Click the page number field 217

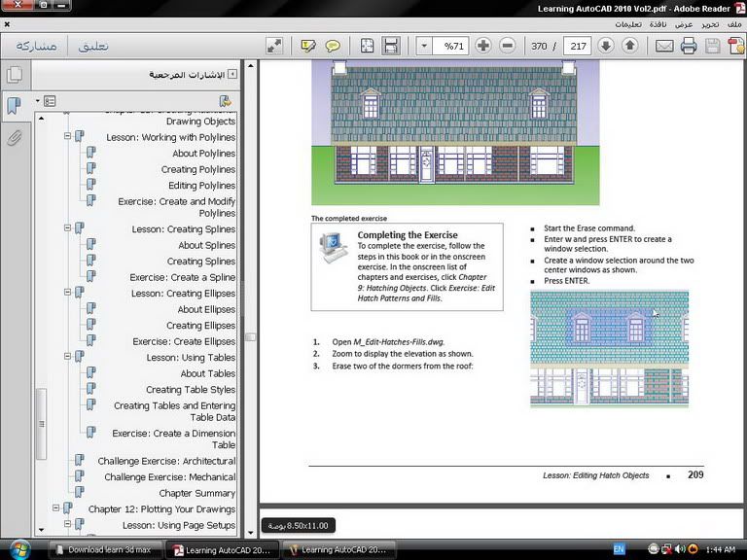point(578,46)
